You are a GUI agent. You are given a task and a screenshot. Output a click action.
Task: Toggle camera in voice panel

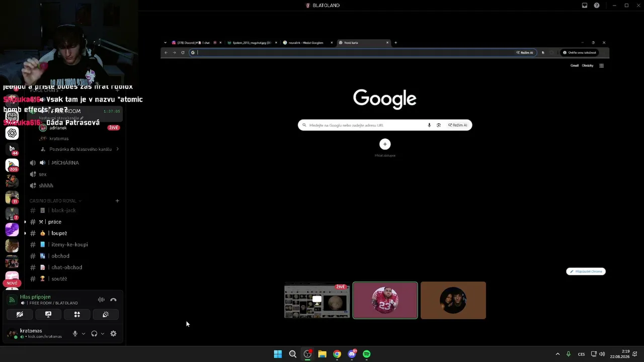pyautogui.click(x=20, y=314)
